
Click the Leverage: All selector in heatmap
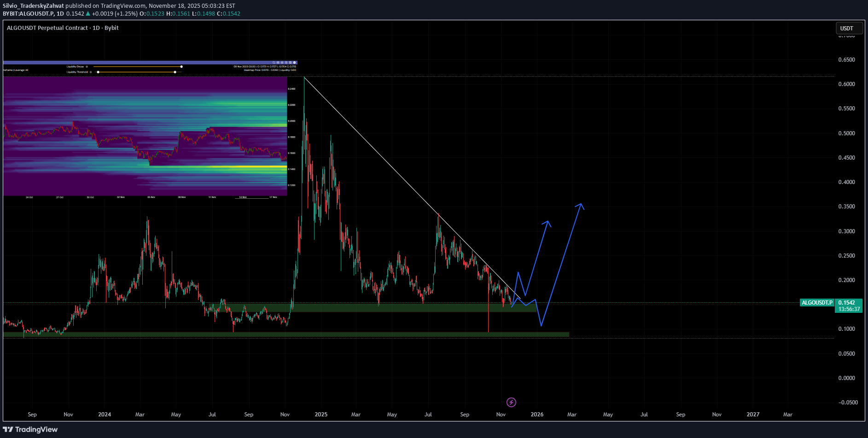[x=21, y=70]
